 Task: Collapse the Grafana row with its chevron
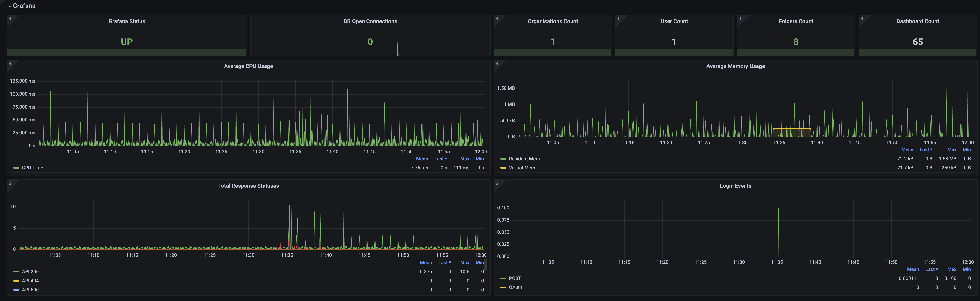click(x=9, y=6)
